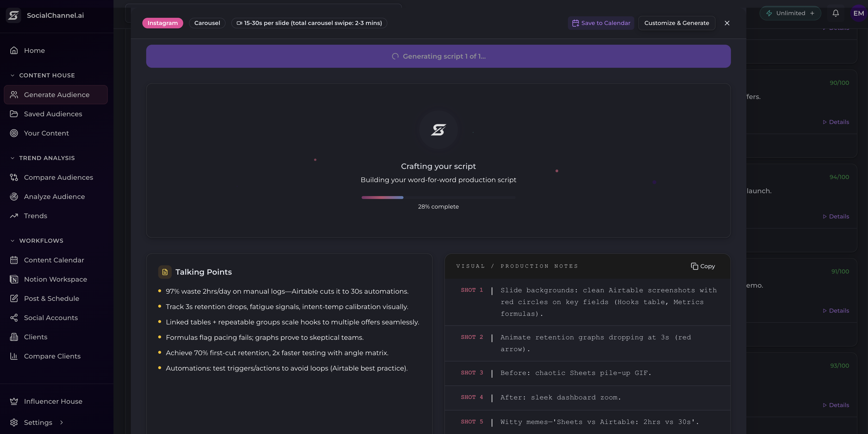Expand Details on the 94/100 card
The height and width of the screenshot is (434, 868).
[x=836, y=217]
